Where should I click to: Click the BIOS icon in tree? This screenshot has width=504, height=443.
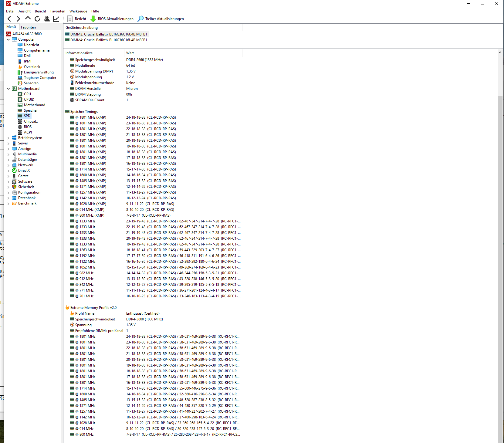(20, 127)
